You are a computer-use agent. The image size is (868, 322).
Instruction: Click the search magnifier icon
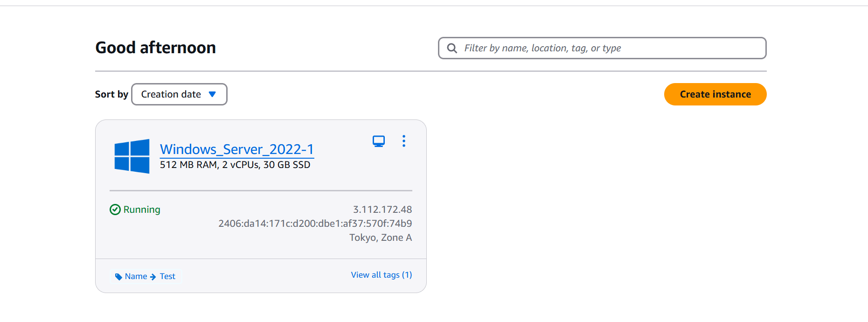coord(452,48)
